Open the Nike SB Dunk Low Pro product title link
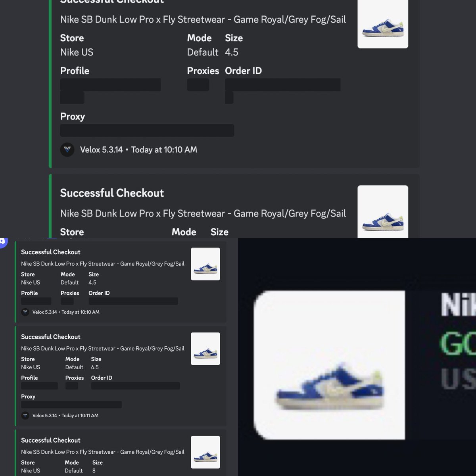Image resolution: width=476 pixels, height=476 pixels. pos(203,19)
